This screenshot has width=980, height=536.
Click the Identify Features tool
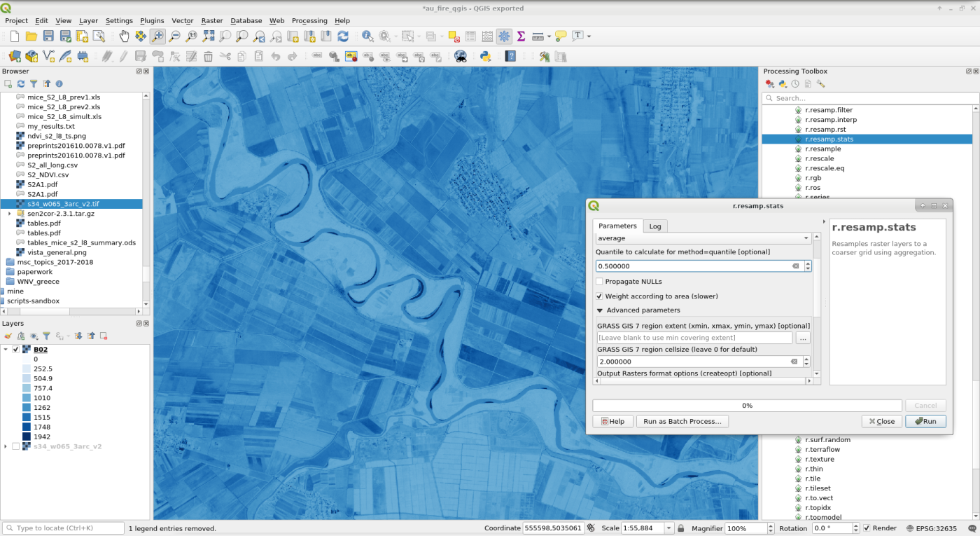coord(367,36)
